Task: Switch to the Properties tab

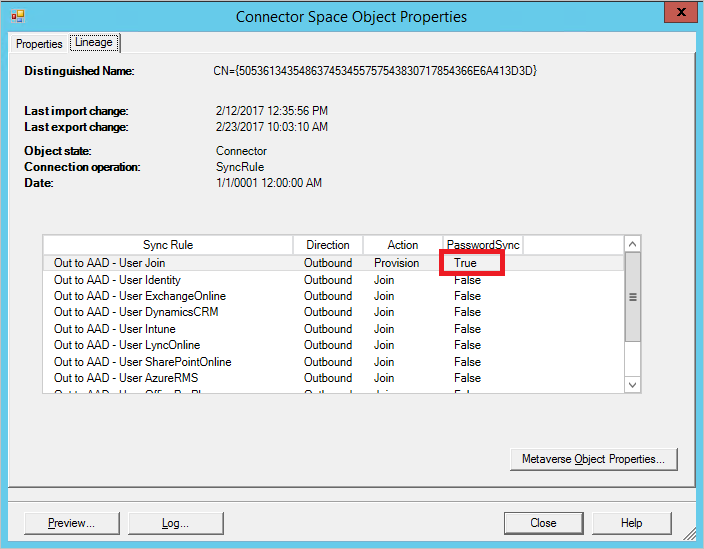Action: click(39, 44)
